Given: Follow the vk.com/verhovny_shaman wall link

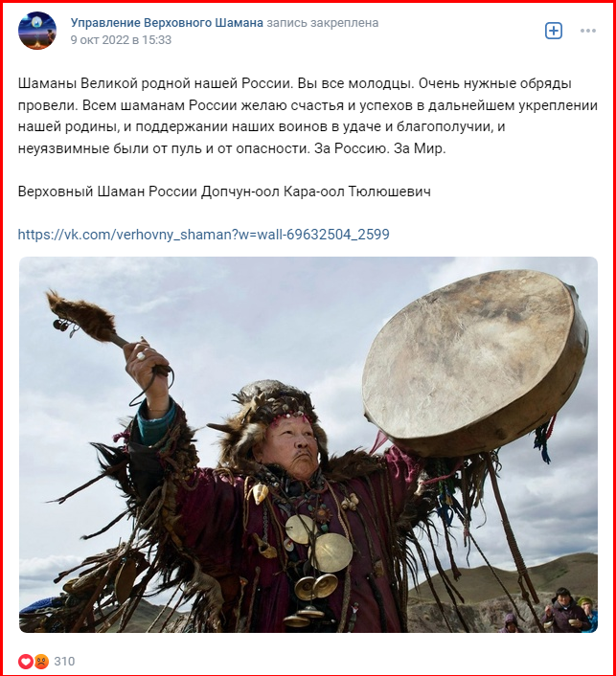Looking at the screenshot, I should point(204,235).
